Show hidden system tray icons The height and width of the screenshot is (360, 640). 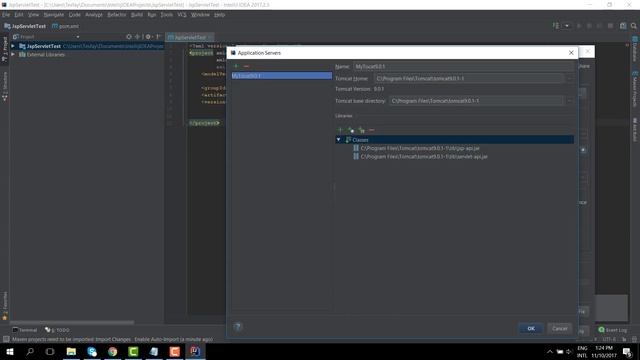pos(550,352)
